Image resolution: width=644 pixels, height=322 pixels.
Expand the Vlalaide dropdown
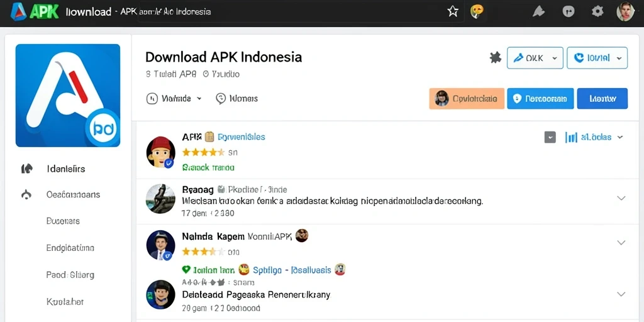[x=174, y=99]
